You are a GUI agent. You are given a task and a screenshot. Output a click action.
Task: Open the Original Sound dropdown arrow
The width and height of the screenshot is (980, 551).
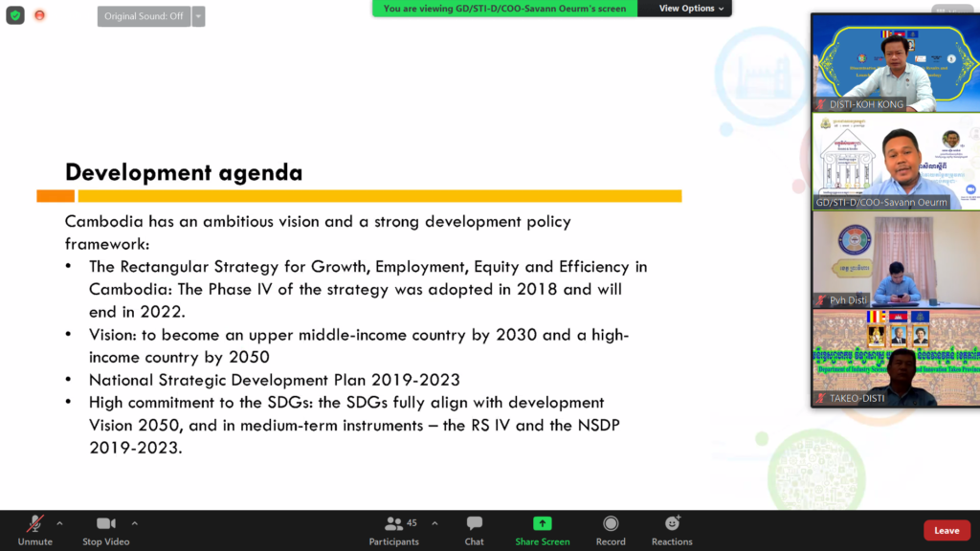click(x=198, y=16)
